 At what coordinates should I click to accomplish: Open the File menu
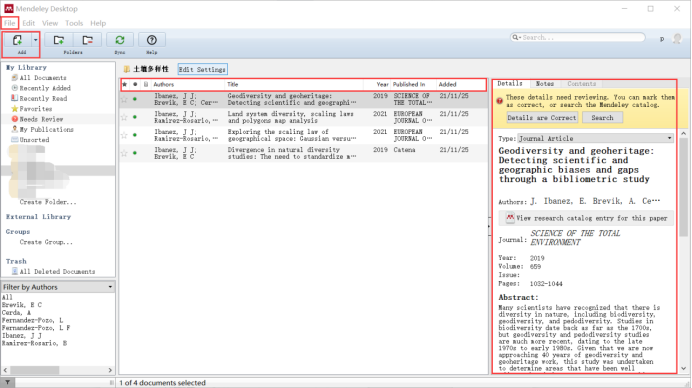[x=10, y=23]
